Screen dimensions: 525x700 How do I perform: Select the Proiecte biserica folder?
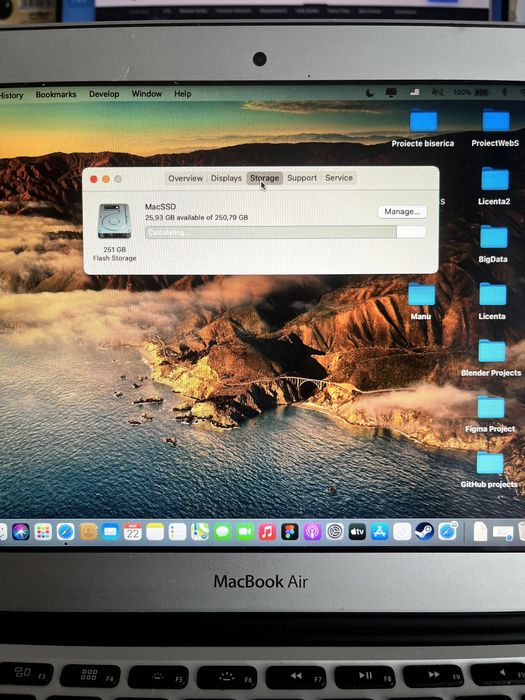(x=423, y=129)
